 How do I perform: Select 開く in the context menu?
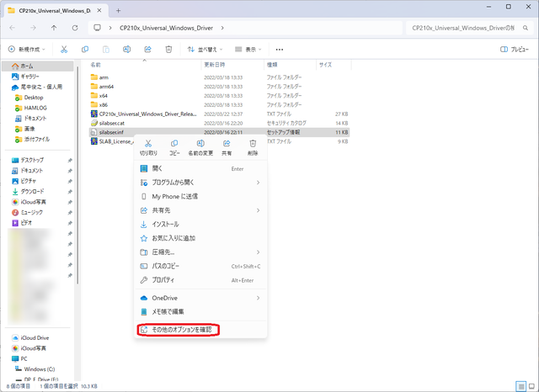(x=200, y=168)
